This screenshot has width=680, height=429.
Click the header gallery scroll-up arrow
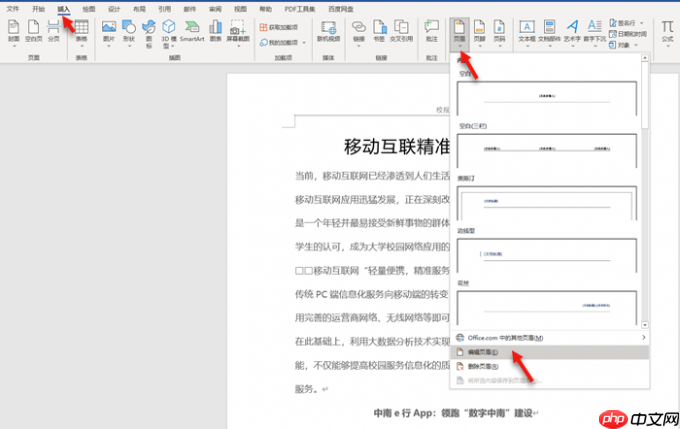644,58
